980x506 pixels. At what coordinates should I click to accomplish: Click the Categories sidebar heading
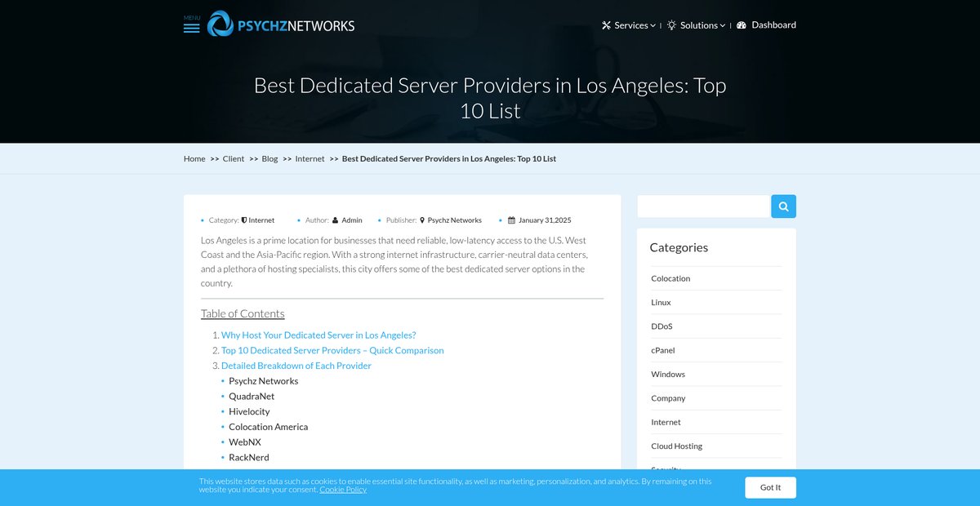(679, 247)
